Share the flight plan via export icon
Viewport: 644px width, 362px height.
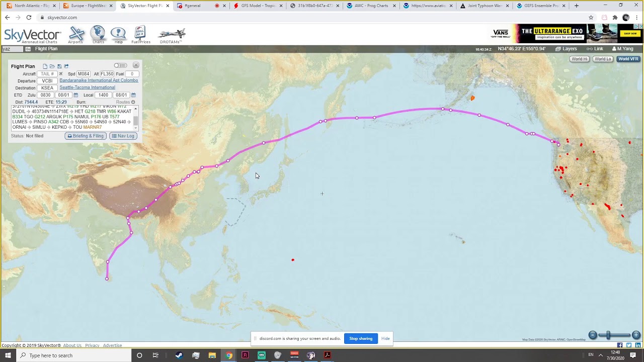(x=66, y=66)
